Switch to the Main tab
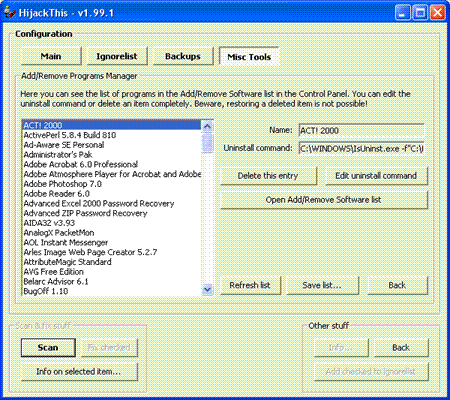The height and width of the screenshot is (400, 450). click(51, 56)
